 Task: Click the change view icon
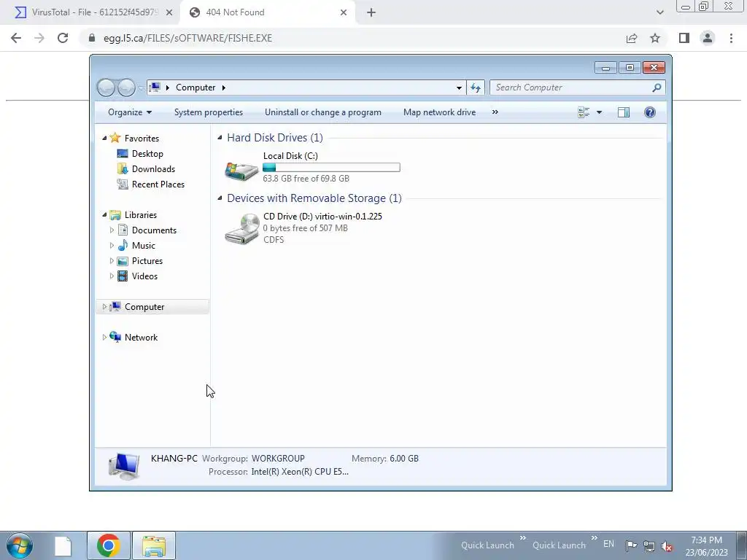point(584,112)
